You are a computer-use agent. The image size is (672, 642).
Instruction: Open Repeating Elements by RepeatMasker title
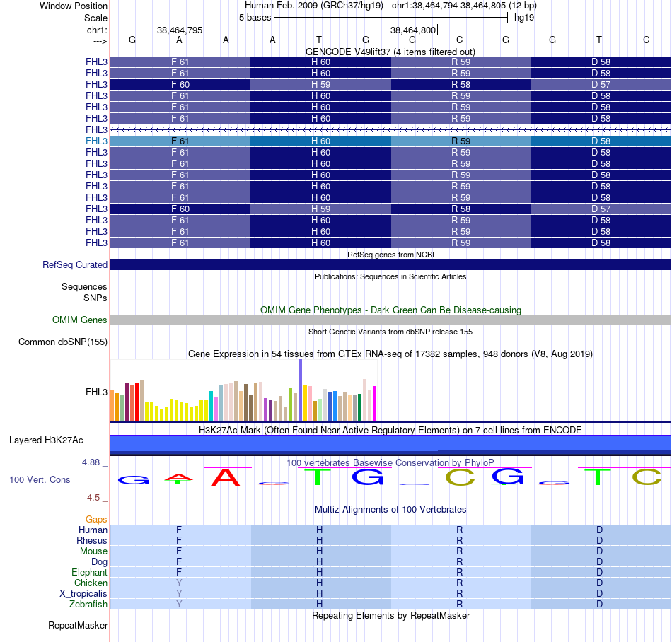pyautogui.click(x=390, y=615)
